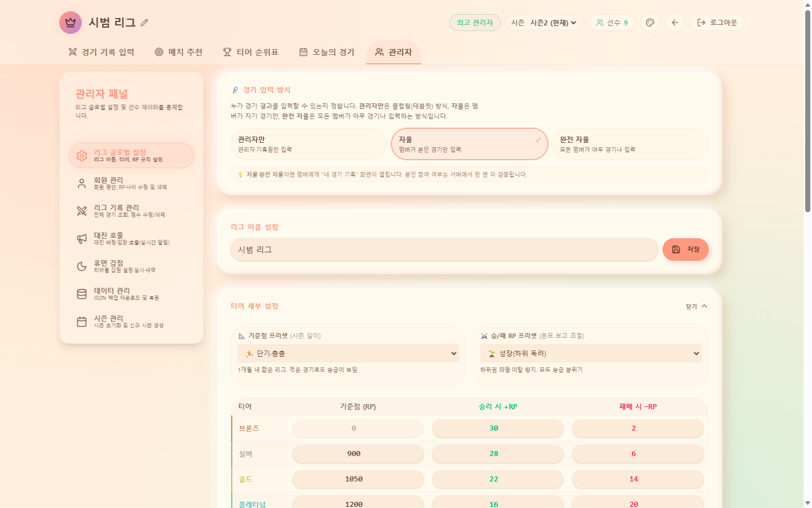812x508 pixels.
Task: Open 대진 호출 menu label
Action: point(108,235)
